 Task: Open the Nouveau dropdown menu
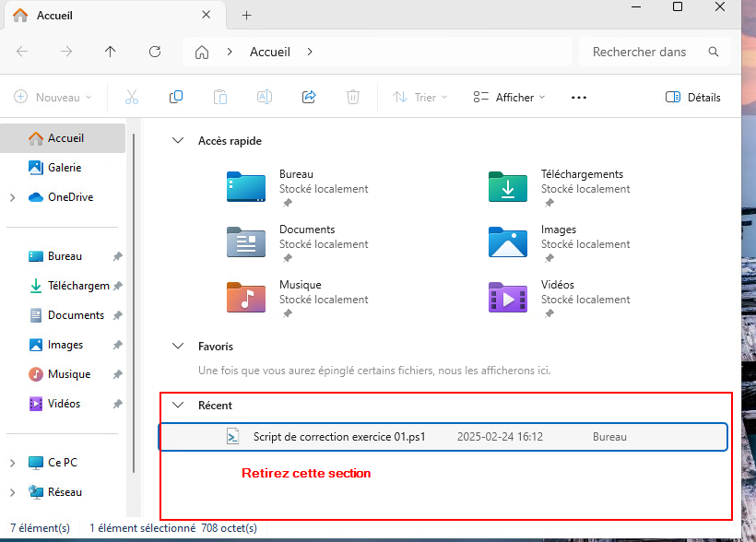(53, 98)
